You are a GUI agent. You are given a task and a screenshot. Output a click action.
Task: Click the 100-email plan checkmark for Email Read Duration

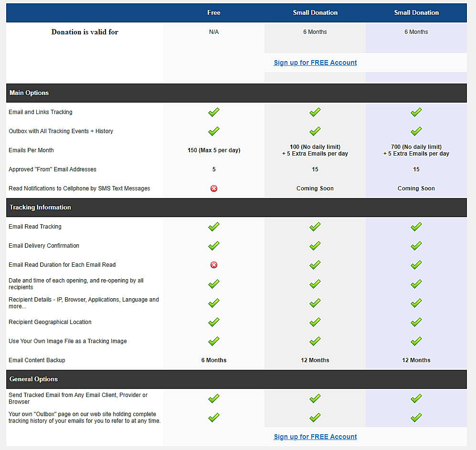coord(315,264)
